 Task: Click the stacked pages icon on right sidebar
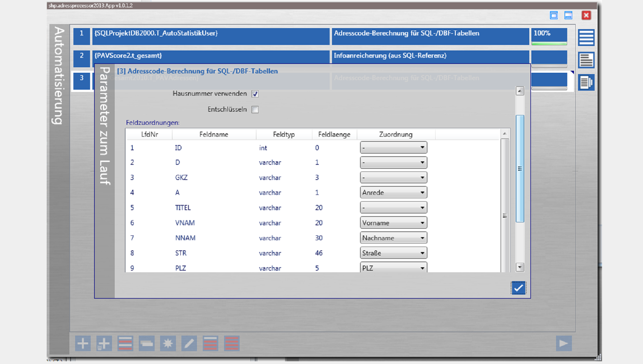click(x=586, y=83)
